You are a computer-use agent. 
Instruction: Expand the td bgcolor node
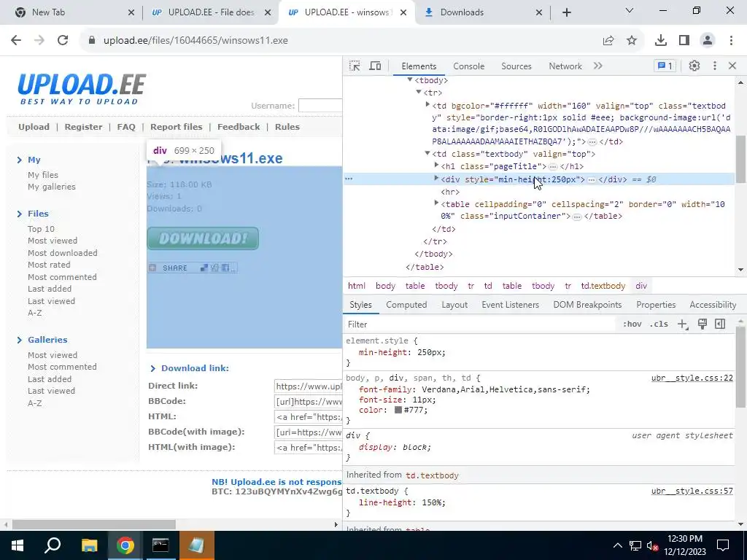(427, 105)
